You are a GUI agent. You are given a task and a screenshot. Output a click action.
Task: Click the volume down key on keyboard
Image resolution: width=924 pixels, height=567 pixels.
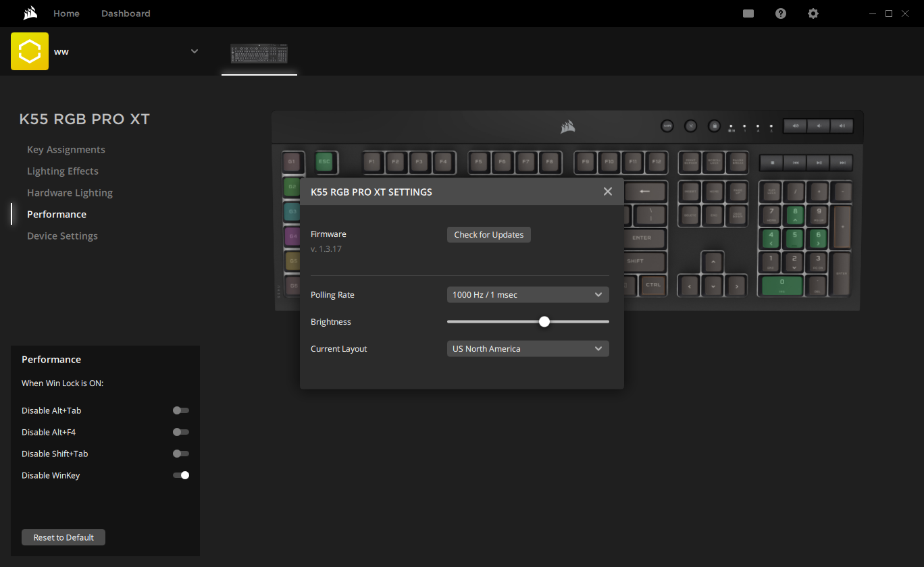[x=819, y=126]
